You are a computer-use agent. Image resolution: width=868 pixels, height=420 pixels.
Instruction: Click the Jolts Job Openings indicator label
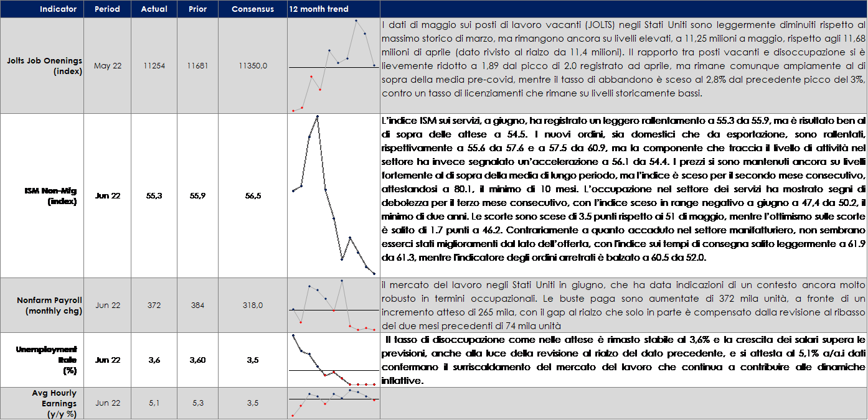point(44,65)
